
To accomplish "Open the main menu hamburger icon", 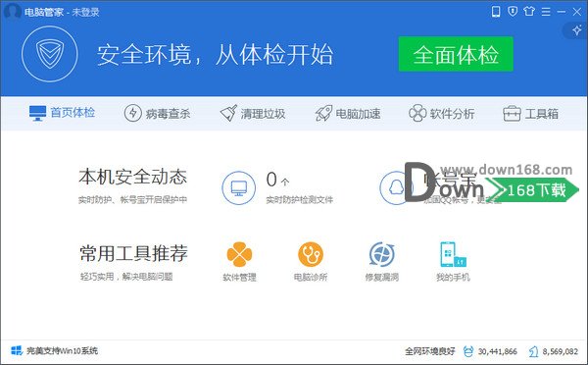I will pos(546,12).
